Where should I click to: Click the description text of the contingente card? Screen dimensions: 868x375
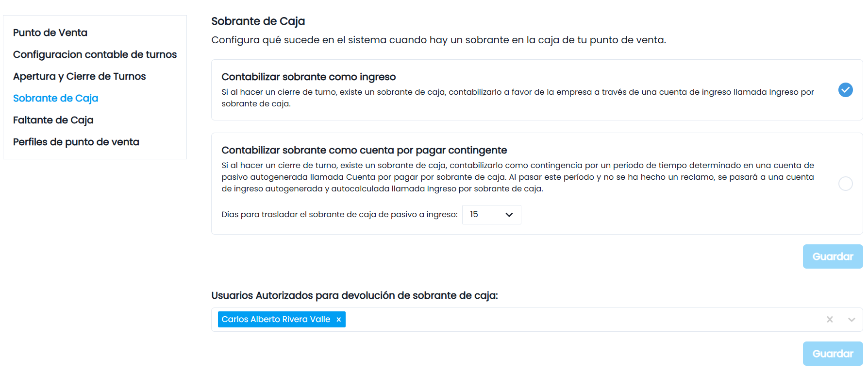point(517,177)
